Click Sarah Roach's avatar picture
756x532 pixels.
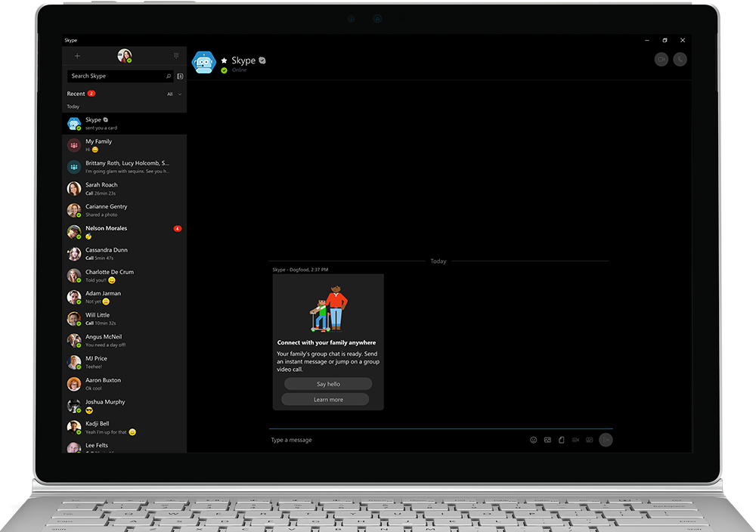[74, 188]
